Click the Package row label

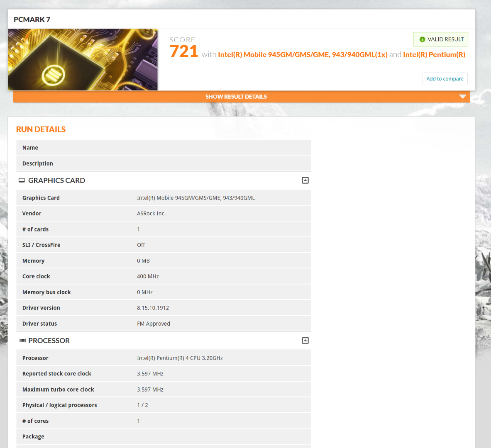[33, 437]
